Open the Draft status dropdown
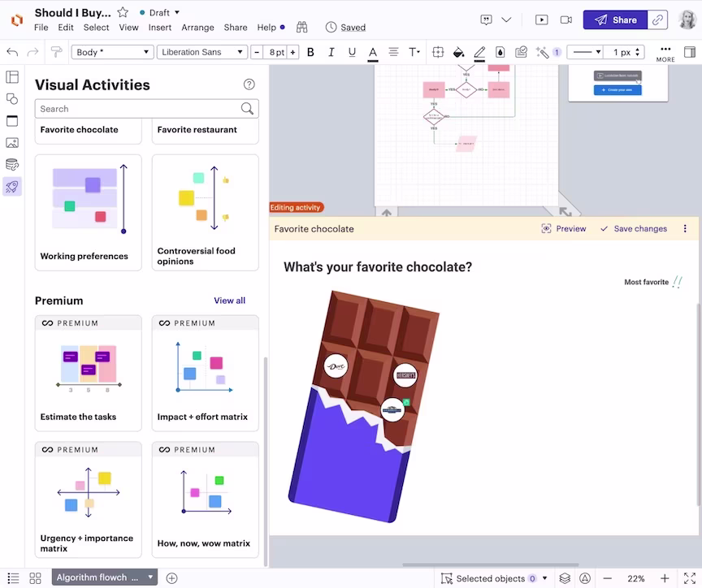 159,12
